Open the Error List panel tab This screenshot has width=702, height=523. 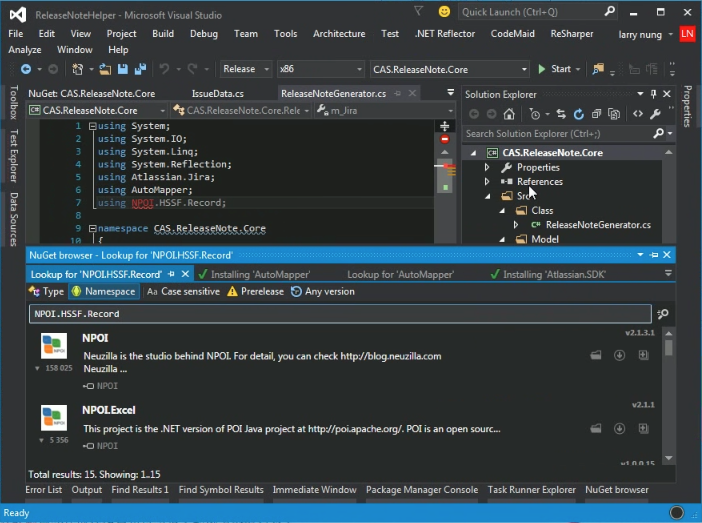tap(43, 490)
